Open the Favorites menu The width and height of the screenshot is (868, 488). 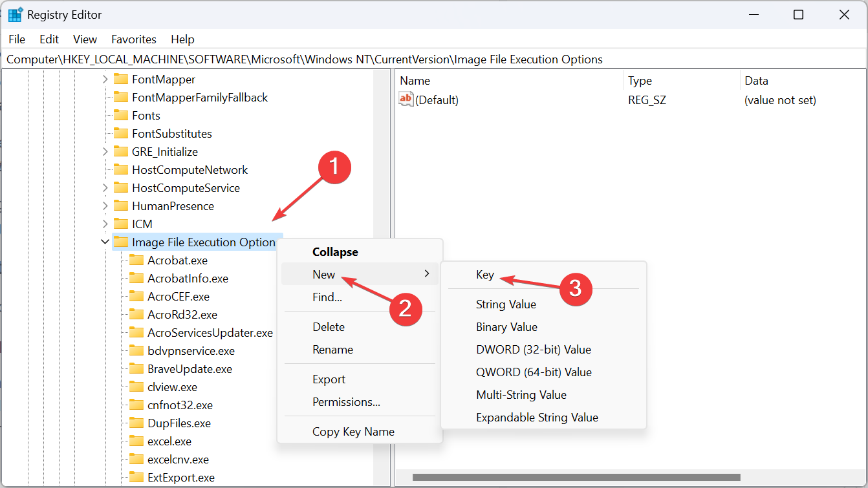134,39
